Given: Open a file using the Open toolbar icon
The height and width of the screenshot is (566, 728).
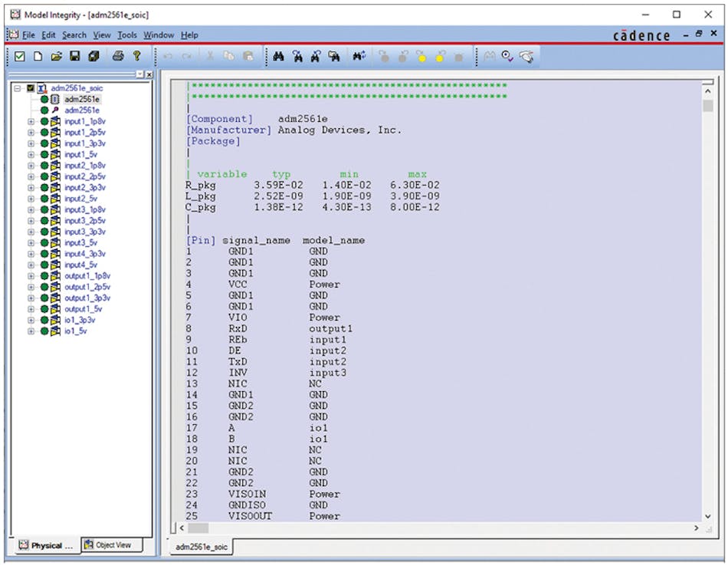Looking at the screenshot, I should (x=57, y=55).
